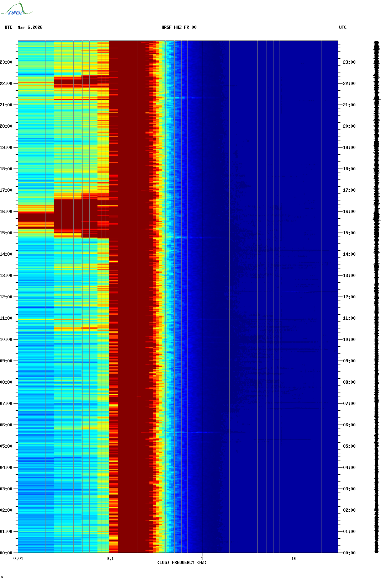Select the 12:00 label on right axis

[349, 297]
